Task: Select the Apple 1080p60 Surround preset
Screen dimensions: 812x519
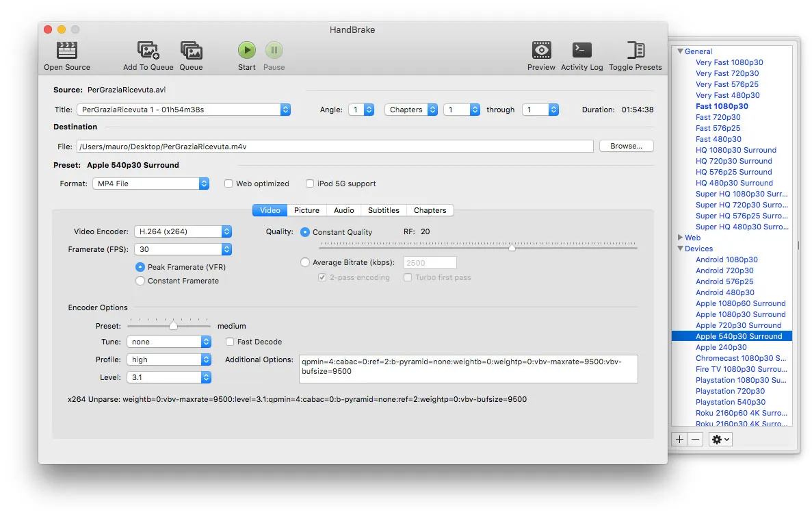Action: (741, 303)
